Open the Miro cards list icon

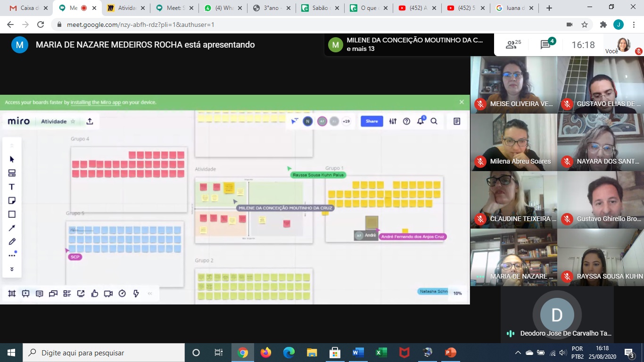[x=67, y=294]
